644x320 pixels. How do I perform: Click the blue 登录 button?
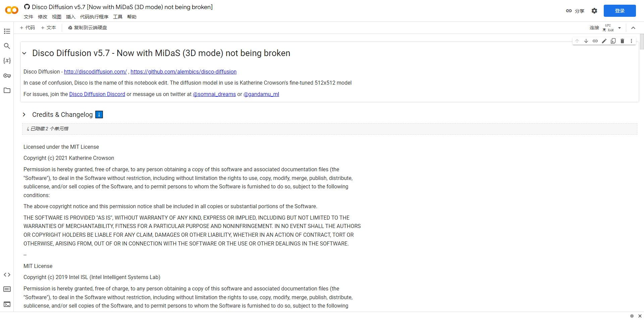(x=620, y=11)
